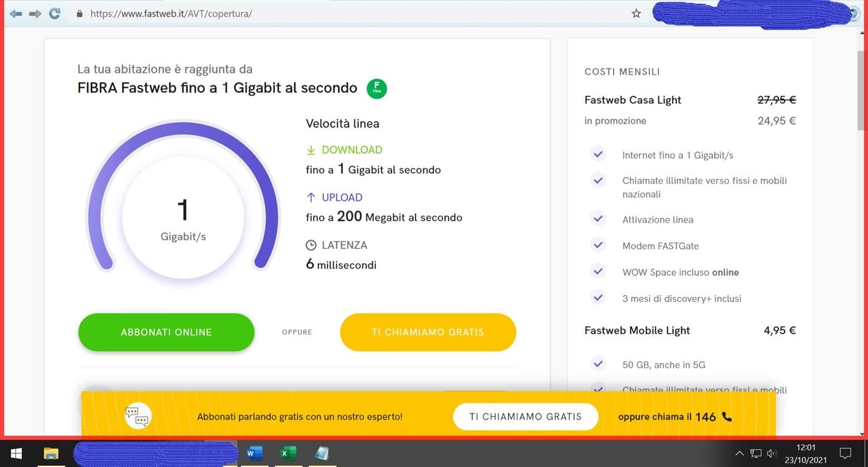Click the COSTI MENSILI heading
The image size is (868, 467).
click(622, 72)
